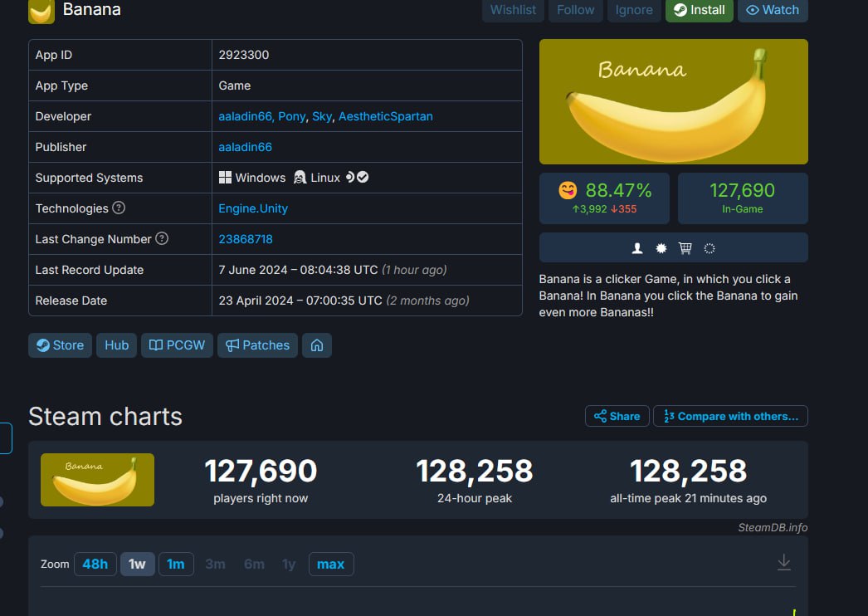
Task: Click the Watch eye button
Action: pyautogui.click(x=773, y=11)
